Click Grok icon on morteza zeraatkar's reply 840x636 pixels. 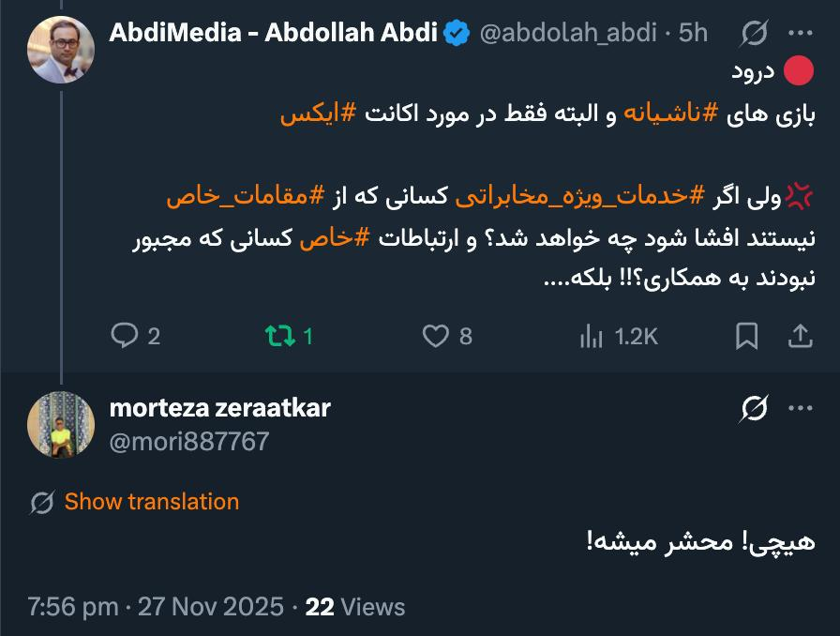[x=755, y=408]
